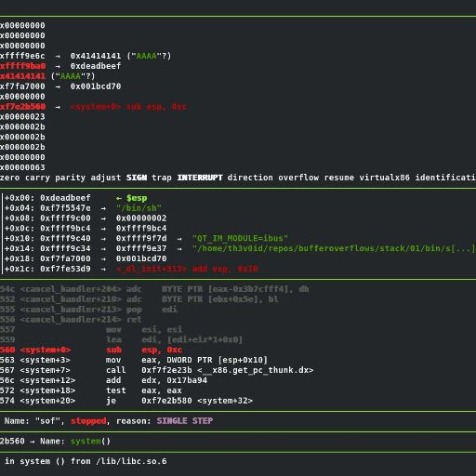The height and width of the screenshot is (476, 476).
Task: Select the +0x14 0xffff9c34 stack entry
Action: click(x=47, y=248)
